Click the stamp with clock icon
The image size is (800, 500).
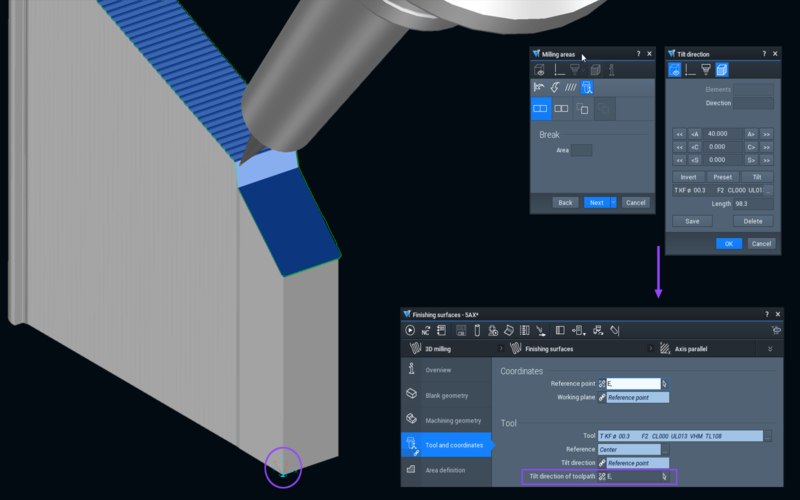click(493, 331)
